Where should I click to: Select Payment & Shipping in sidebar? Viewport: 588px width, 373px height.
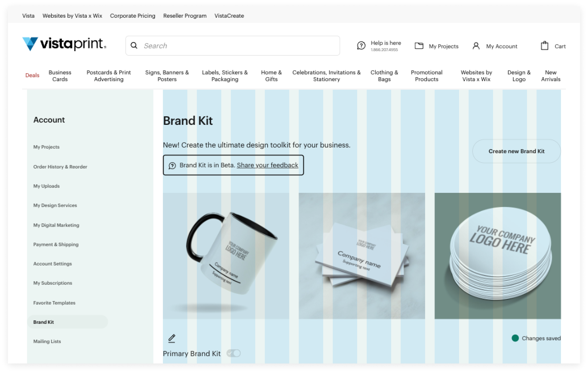56,244
